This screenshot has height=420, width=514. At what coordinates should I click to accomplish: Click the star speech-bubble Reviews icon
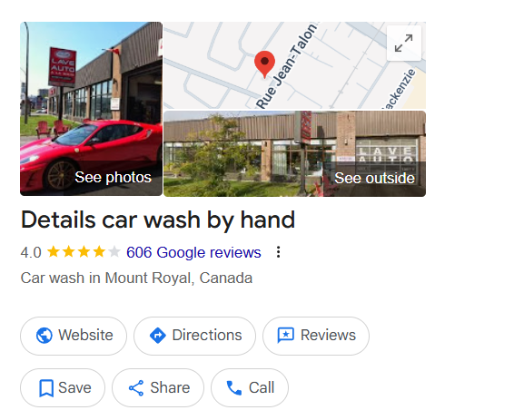tap(286, 336)
